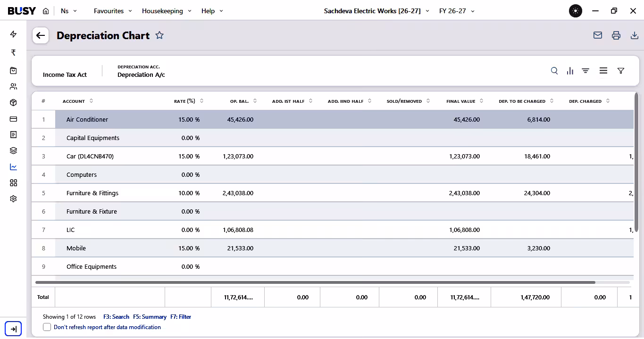This screenshot has width=644, height=339.
Task: Click the Depreciation A/c account field
Action: [x=141, y=75]
